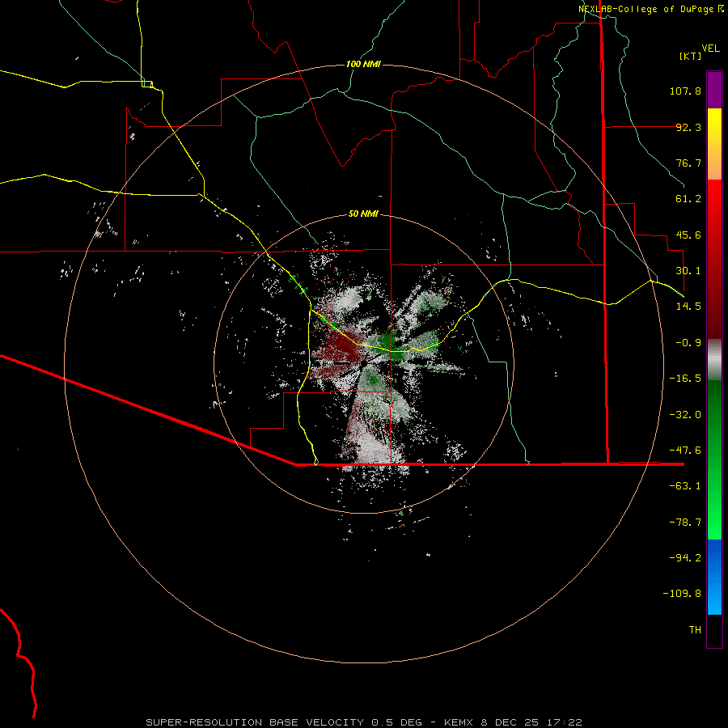Click the -0.9 velocity scale value
This screenshot has height=728, width=728.
pyautogui.click(x=688, y=343)
